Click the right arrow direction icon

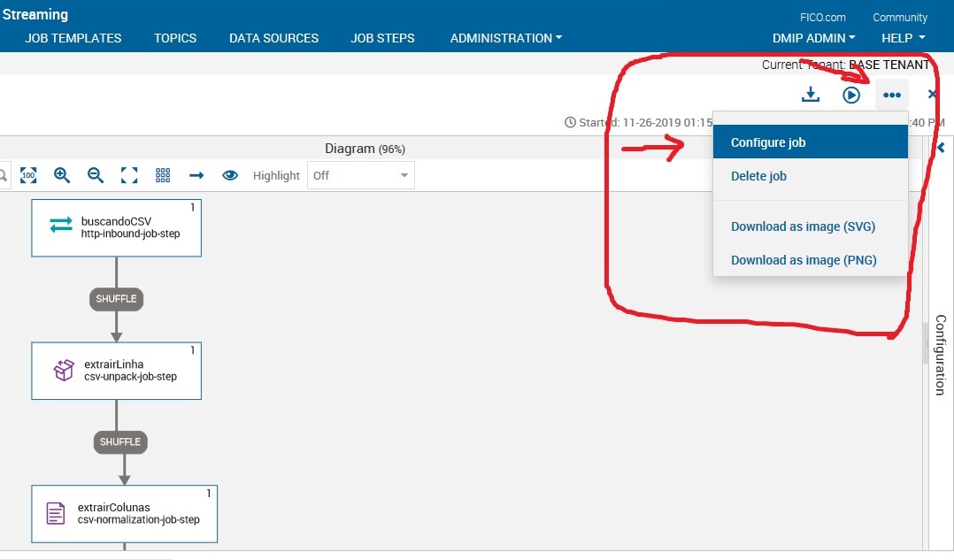point(196,175)
